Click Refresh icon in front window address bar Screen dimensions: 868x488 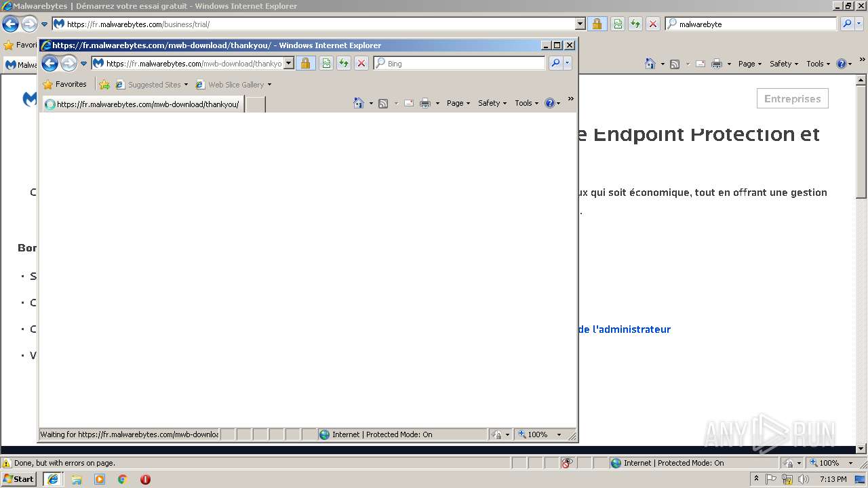344,63
